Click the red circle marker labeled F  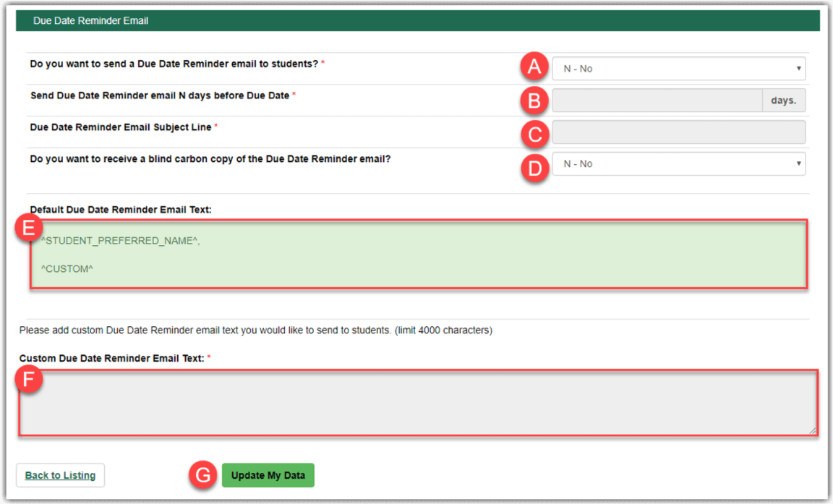click(x=29, y=380)
